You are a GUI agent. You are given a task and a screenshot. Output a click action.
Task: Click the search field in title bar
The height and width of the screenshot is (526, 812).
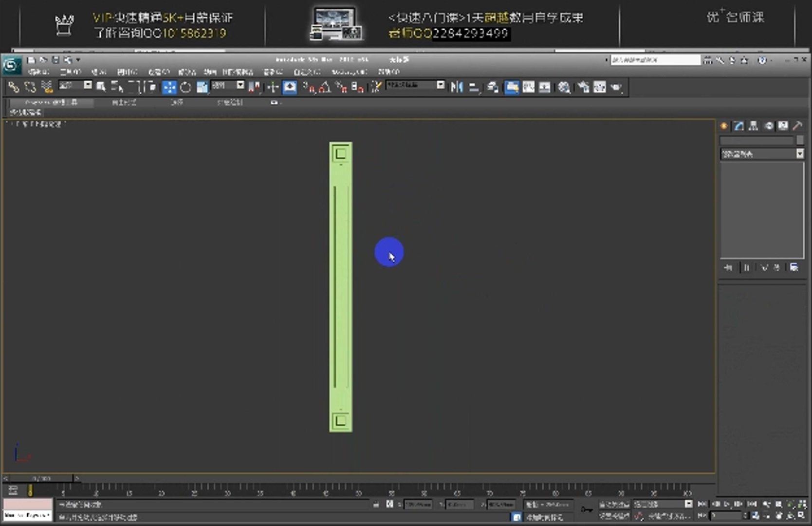click(655, 60)
